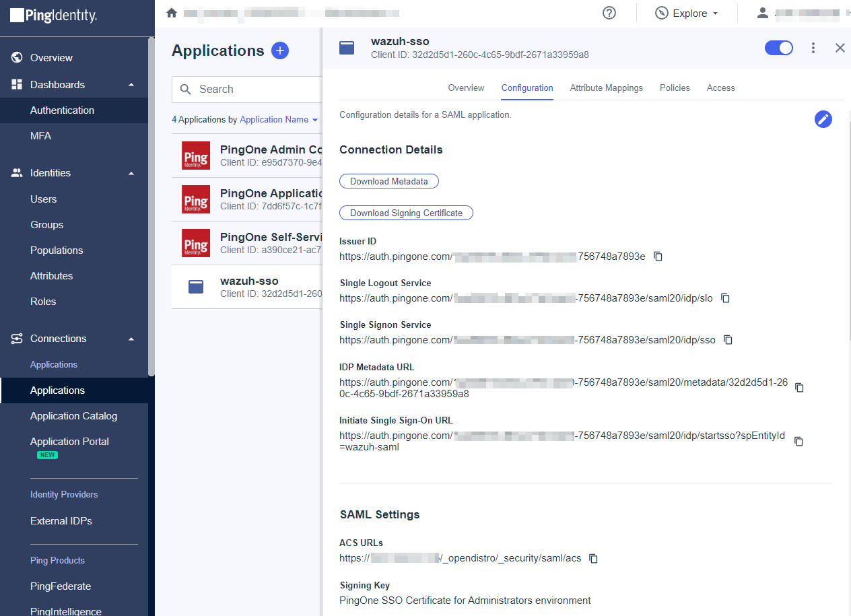Switch to the Overview tab
The height and width of the screenshot is (616, 851).
click(x=466, y=88)
